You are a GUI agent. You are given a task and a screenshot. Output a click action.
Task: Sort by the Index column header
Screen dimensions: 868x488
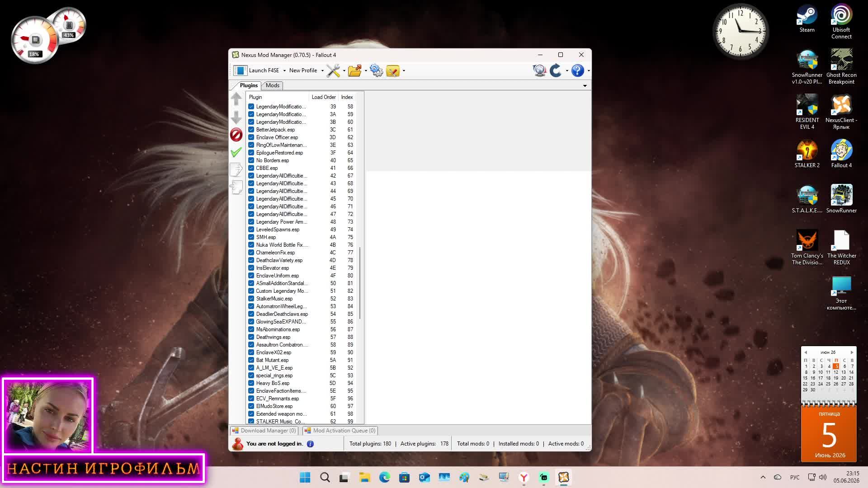tap(347, 97)
